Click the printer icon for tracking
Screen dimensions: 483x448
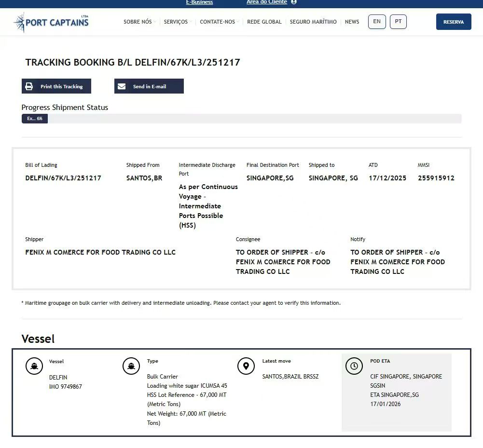[29, 86]
